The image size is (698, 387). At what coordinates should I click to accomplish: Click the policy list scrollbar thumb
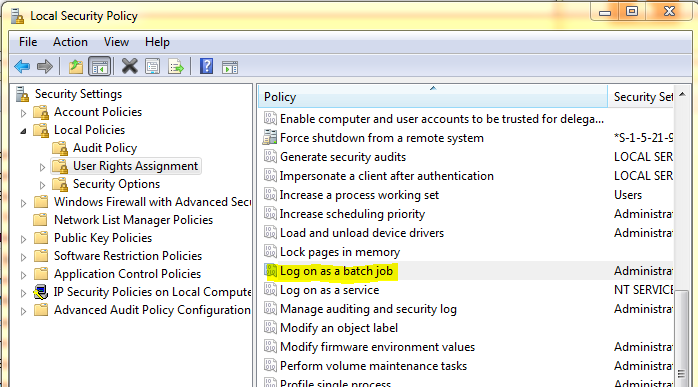(682, 338)
